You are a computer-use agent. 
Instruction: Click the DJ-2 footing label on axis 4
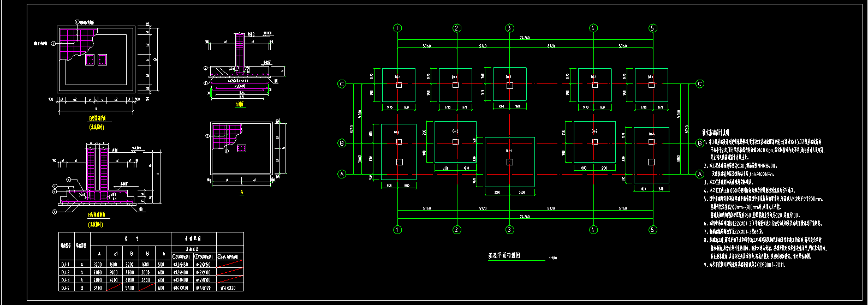click(x=594, y=131)
